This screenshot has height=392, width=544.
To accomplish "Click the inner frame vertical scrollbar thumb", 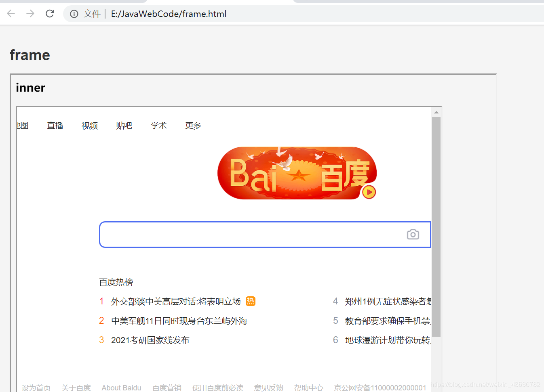I will (x=436, y=227).
